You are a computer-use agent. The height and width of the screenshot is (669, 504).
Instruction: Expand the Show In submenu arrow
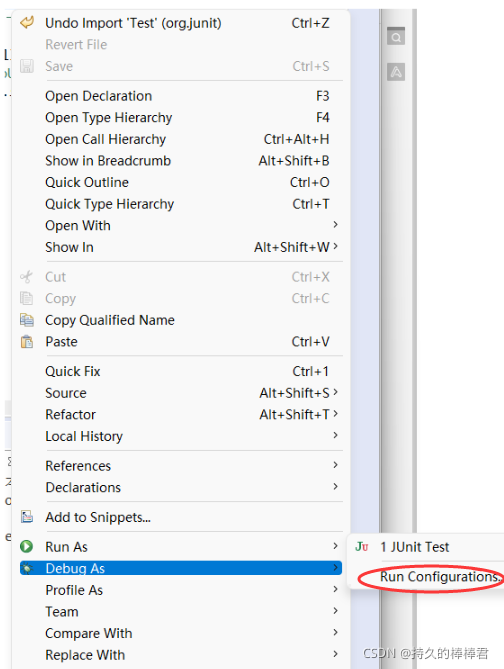(x=335, y=246)
